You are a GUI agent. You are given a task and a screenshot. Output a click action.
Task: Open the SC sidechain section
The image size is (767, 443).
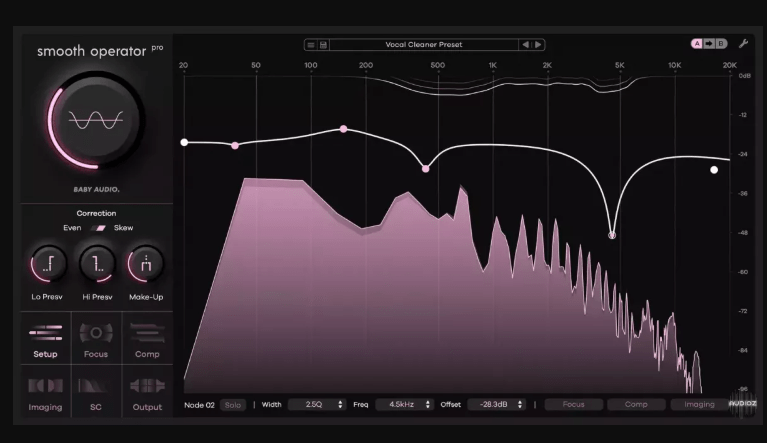pyautogui.click(x=96, y=393)
